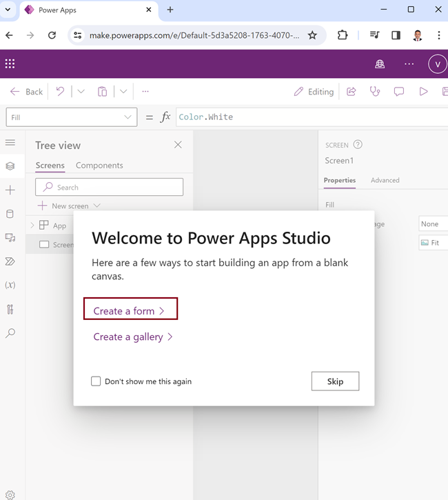Open the Insert plus icon in left rail
This screenshot has height=500, width=448.
tap(10, 190)
